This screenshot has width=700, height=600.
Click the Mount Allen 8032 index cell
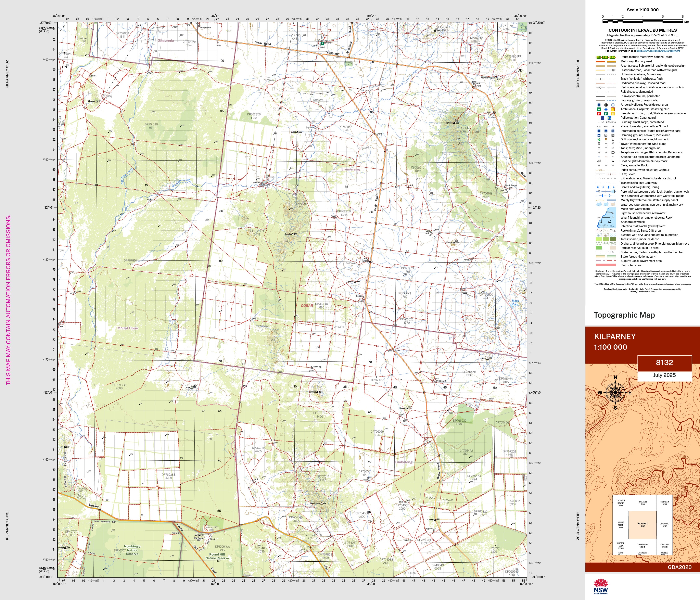[x=621, y=525]
